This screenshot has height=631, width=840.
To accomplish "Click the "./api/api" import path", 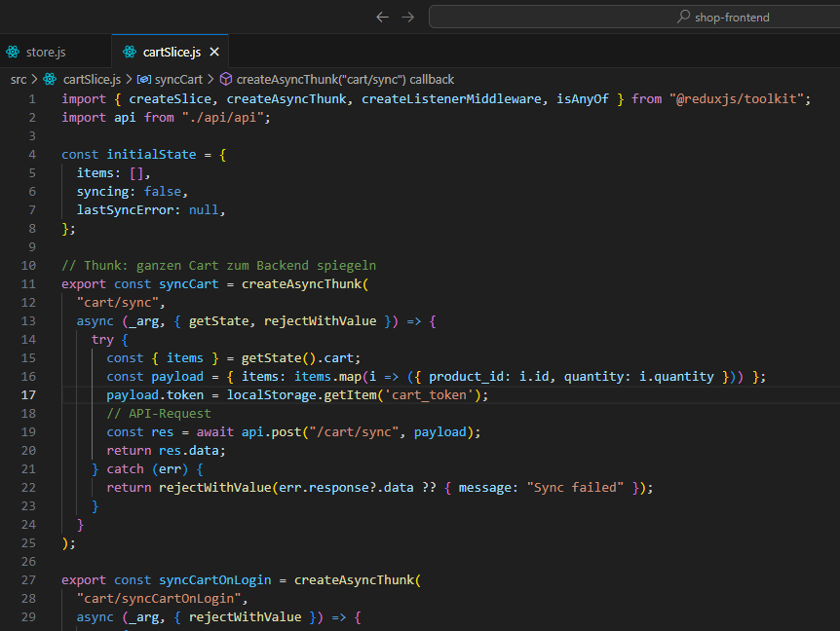I will pos(224,117).
